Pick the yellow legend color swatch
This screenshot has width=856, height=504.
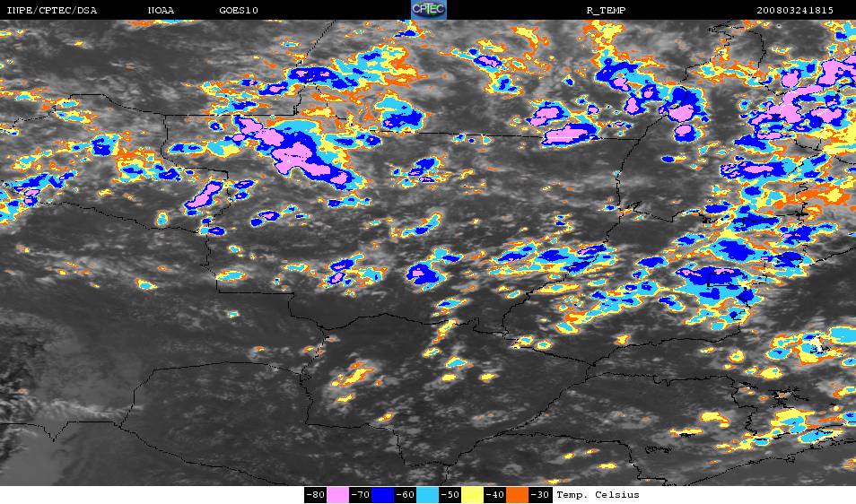pos(472,495)
